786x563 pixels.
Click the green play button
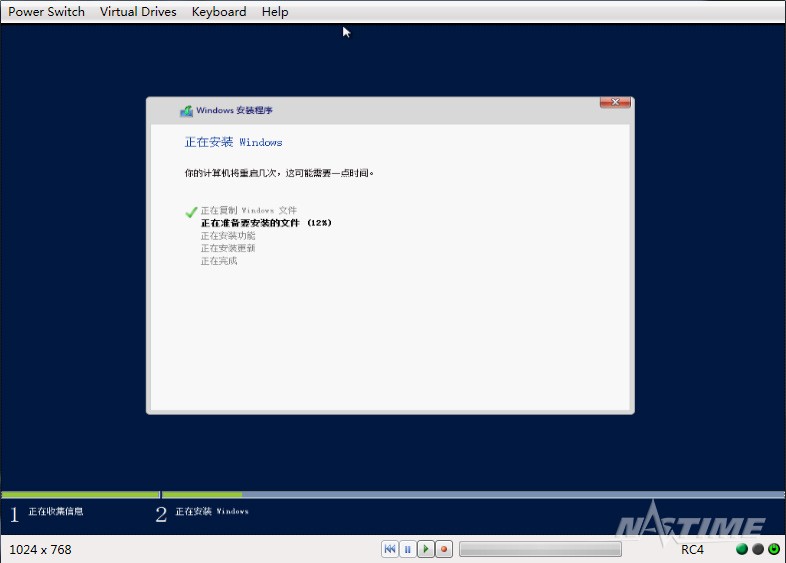(426, 549)
